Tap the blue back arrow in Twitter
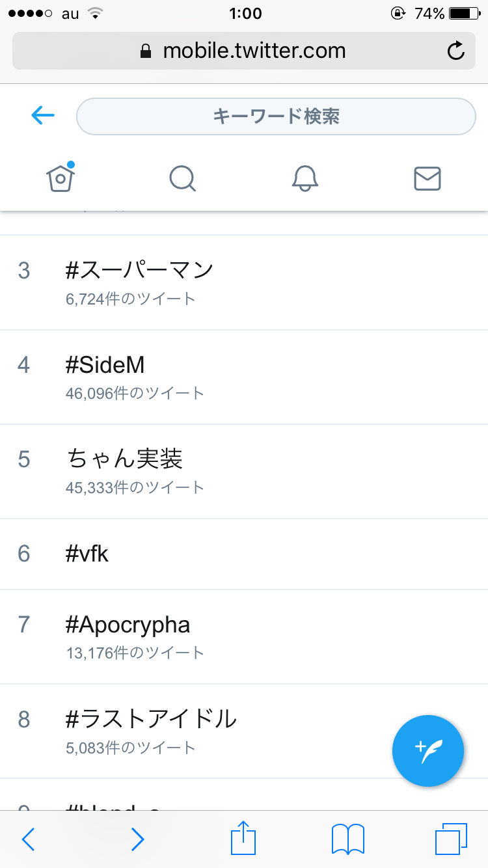The height and width of the screenshot is (868, 488). point(43,116)
